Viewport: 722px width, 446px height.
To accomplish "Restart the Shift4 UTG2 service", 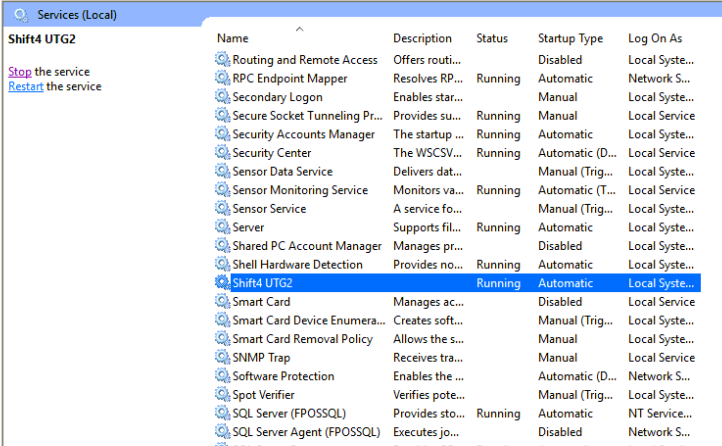I will (x=25, y=86).
